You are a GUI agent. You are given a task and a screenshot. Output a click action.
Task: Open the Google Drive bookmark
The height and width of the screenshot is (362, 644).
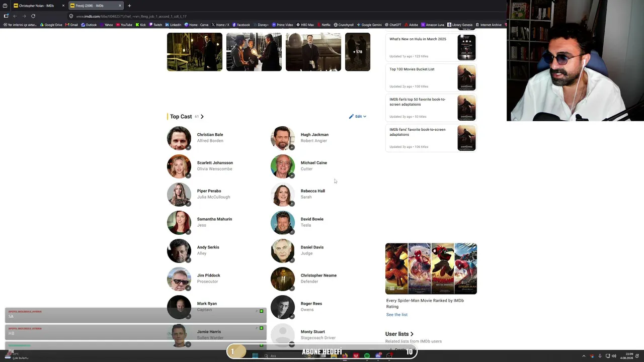(51, 25)
